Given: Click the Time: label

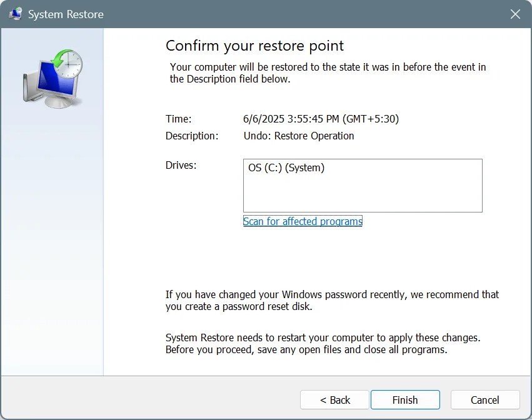Looking at the screenshot, I should (178, 119).
